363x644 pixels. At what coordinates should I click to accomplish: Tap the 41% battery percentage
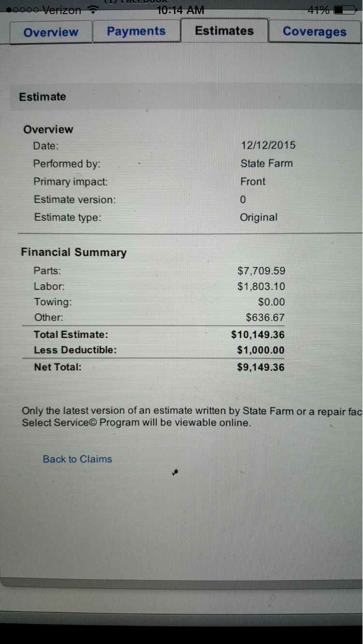click(319, 10)
